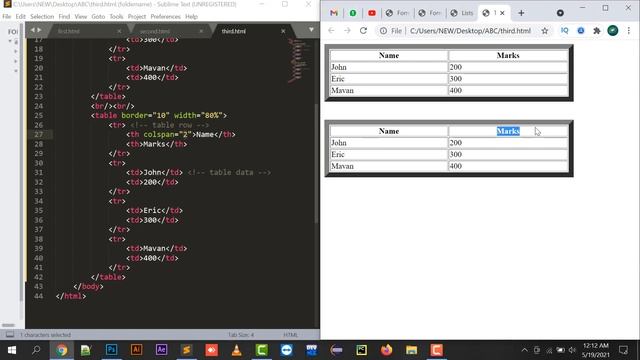
Task: Open Sublime Tools menu
Action: click(116, 17)
